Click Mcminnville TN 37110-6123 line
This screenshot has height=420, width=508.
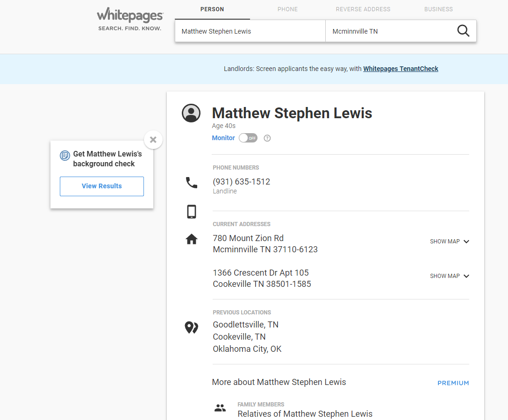[265, 249]
